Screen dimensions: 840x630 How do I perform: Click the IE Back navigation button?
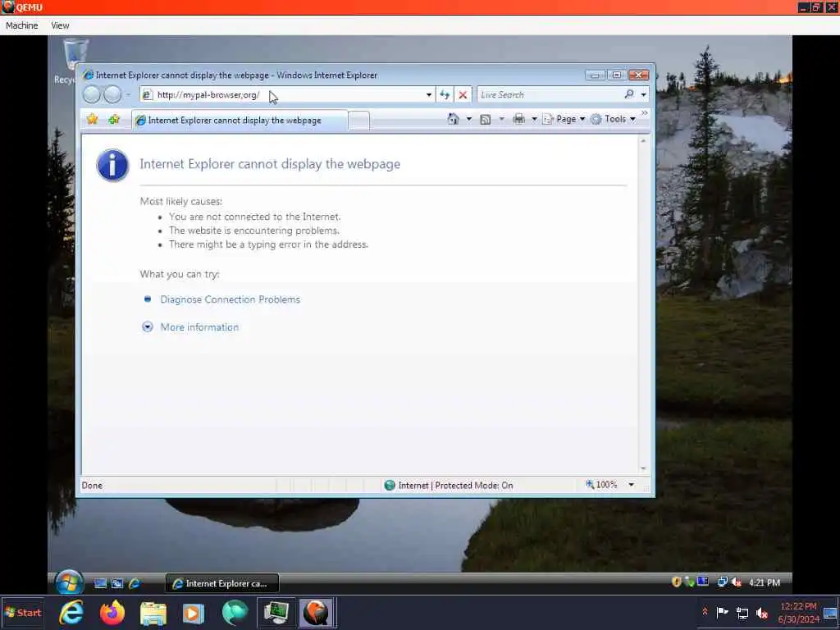tap(92, 95)
